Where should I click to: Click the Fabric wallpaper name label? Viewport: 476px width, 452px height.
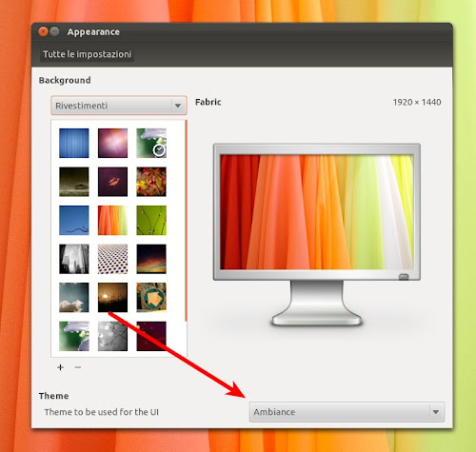point(208,102)
